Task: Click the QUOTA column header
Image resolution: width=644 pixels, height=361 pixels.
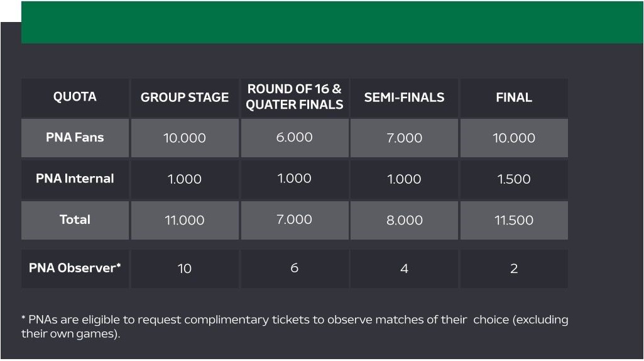Action: click(x=75, y=97)
